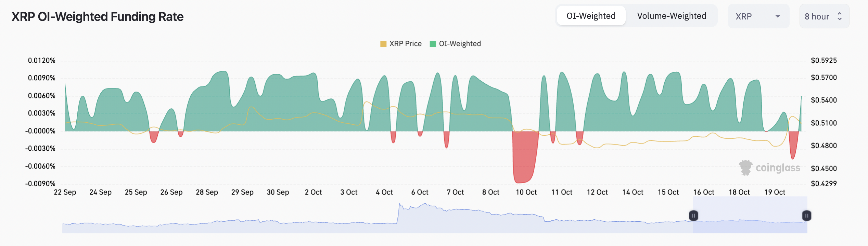Switch to the Volume-Weighted tab
Screen dimensions: 868x246
672,16
